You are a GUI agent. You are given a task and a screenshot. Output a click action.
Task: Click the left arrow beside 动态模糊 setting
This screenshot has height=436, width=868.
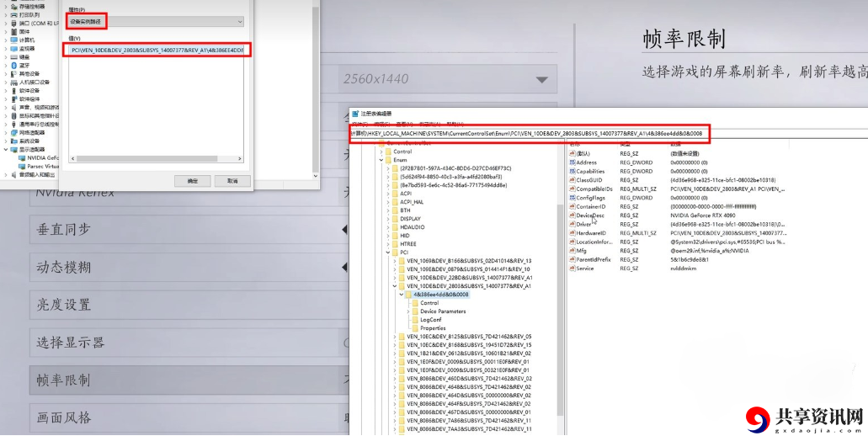click(x=344, y=268)
